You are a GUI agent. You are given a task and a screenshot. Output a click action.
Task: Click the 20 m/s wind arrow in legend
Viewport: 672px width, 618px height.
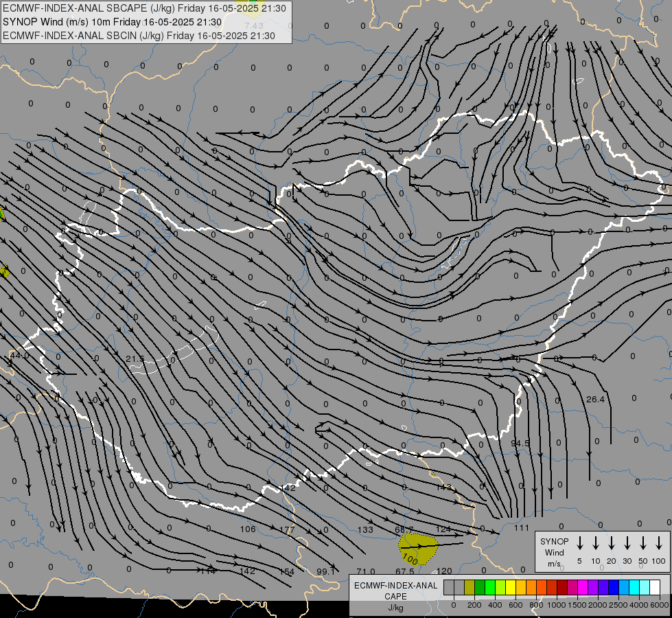(611, 543)
